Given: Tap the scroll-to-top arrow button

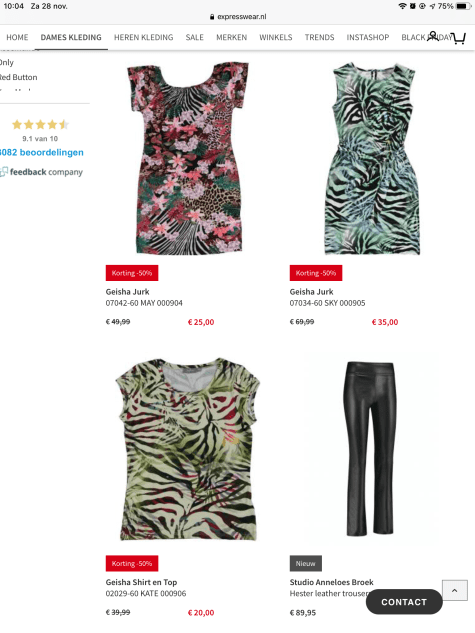Looking at the screenshot, I should pos(455,591).
